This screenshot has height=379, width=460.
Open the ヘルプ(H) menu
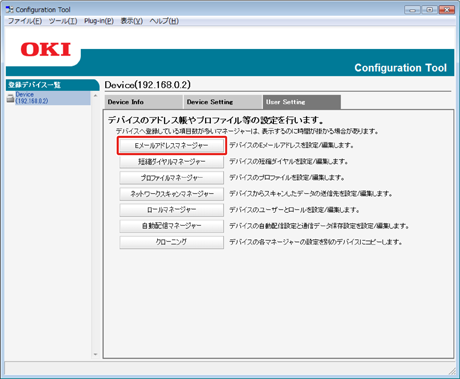tap(164, 21)
